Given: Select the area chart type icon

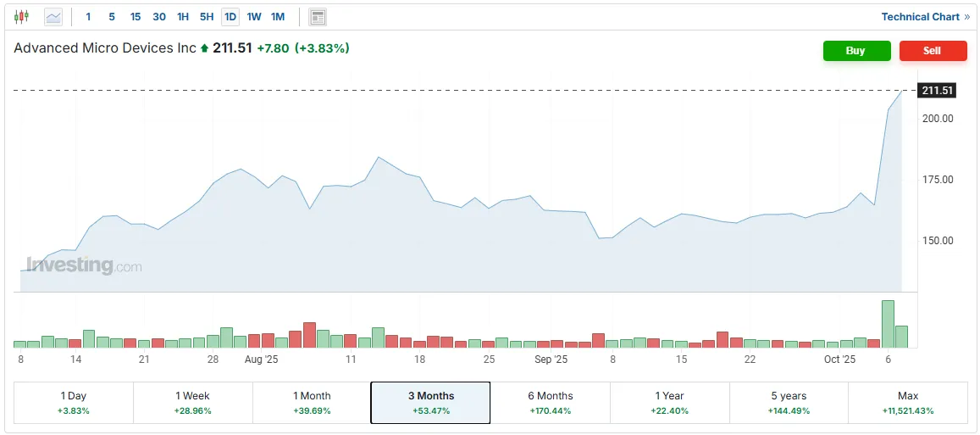Looking at the screenshot, I should click(x=53, y=17).
